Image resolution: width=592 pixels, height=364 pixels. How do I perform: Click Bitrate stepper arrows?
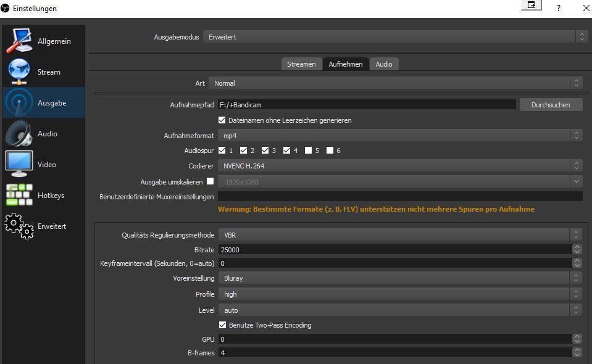coord(577,249)
